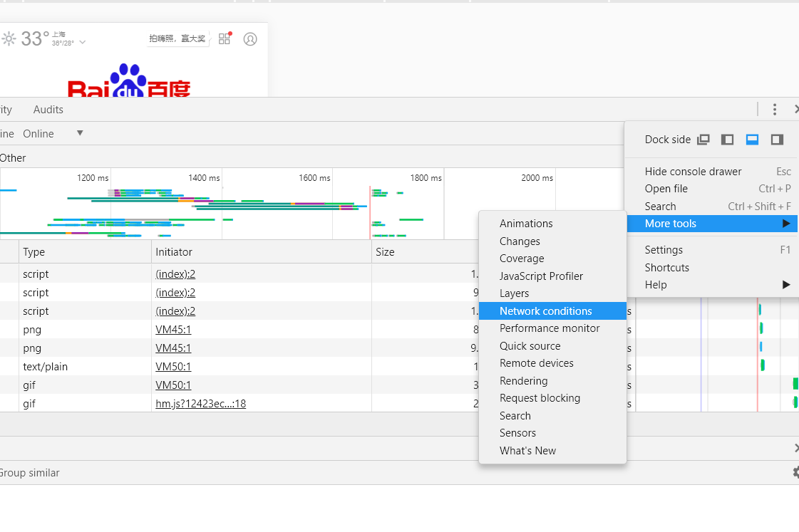Expand the weather details chevron
Screen dimensions: 799x532
point(83,43)
